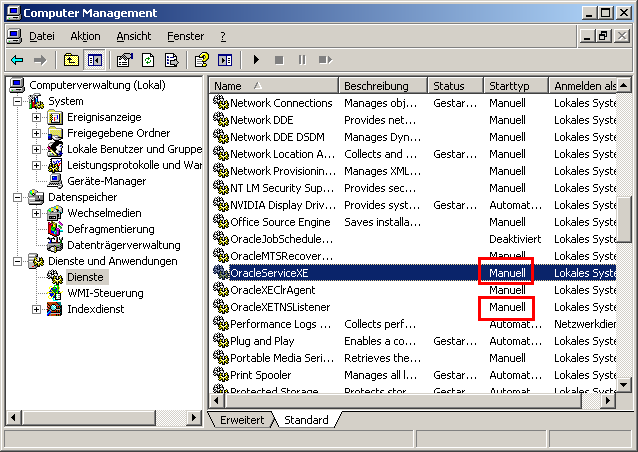Screen dimensions: 638x452
Task: Click the services list scroll-up arrow
Action: coord(624,85)
